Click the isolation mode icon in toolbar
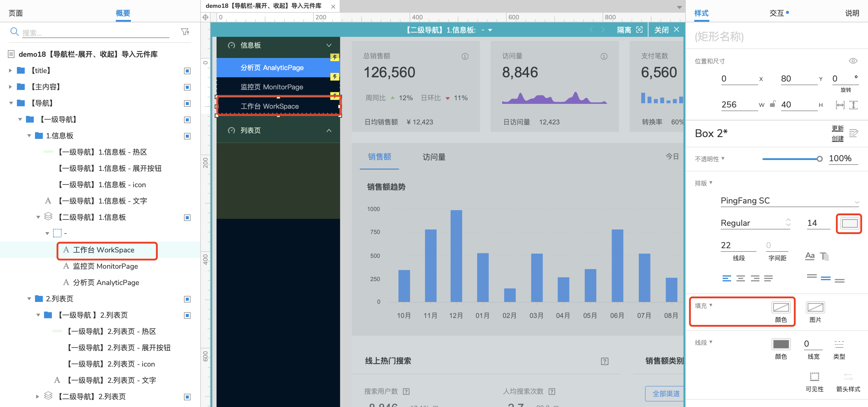The image size is (868, 407). tap(639, 30)
